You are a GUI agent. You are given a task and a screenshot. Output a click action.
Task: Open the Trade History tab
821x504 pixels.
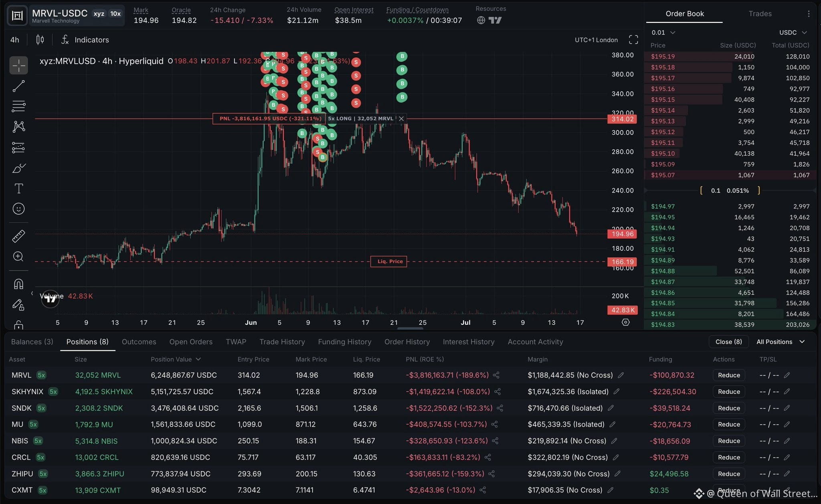pyautogui.click(x=282, y=342)
